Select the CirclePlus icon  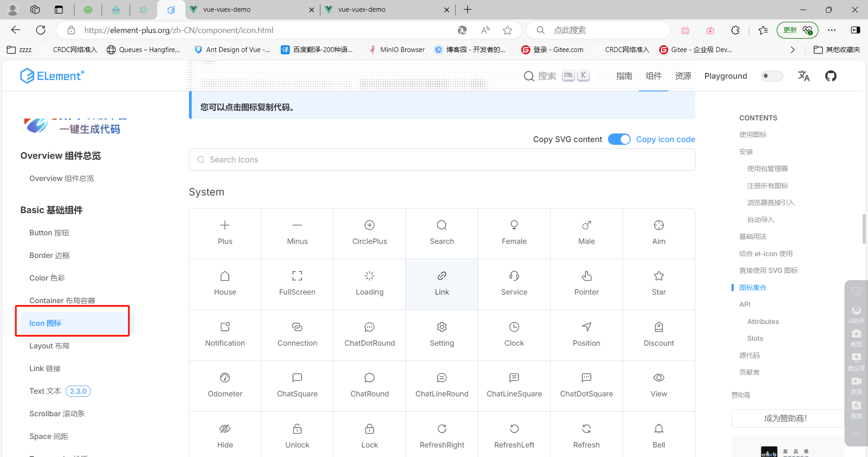click(369, 233)
